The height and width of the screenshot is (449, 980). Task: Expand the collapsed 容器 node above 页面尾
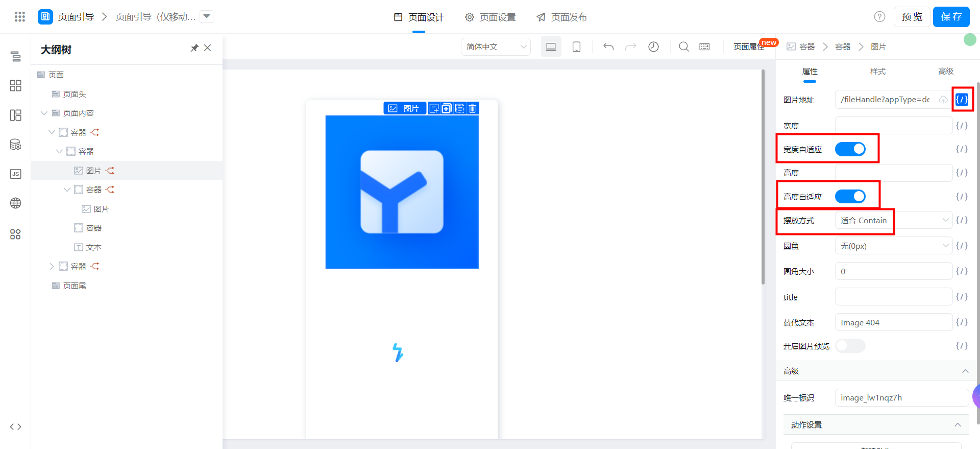(x=52, y=266)
